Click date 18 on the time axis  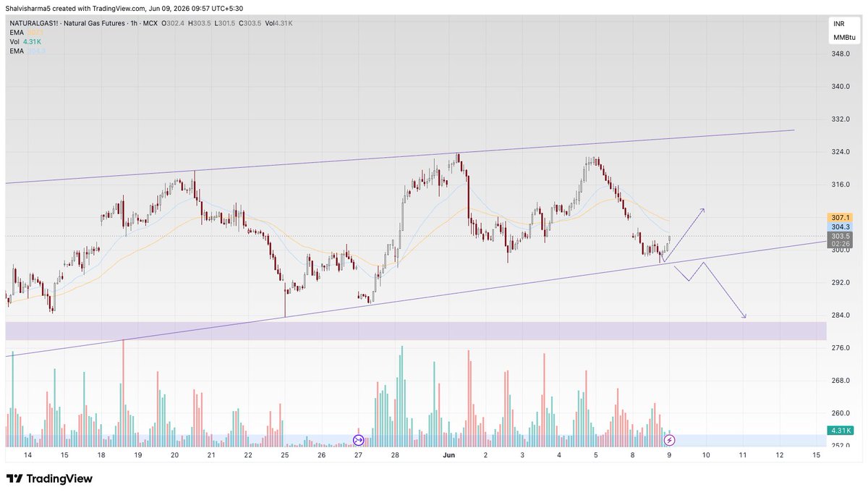click(101, 455)
